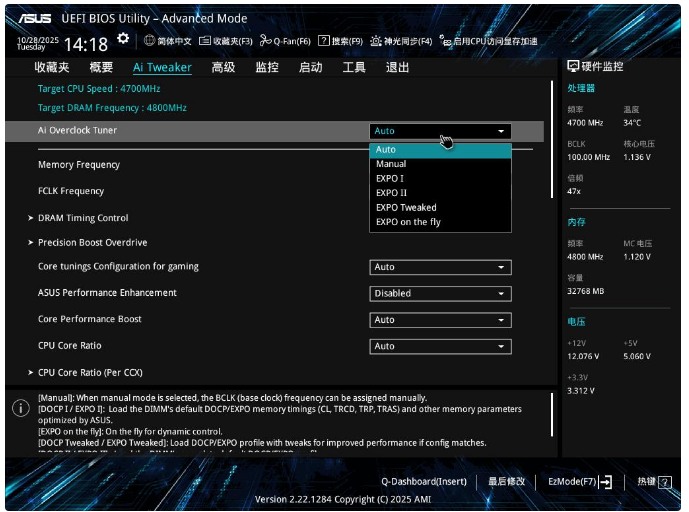Switch to the 监控 (Monitor) tab
The width and height of the screenshot is (689, 512).
pos(267,67)
